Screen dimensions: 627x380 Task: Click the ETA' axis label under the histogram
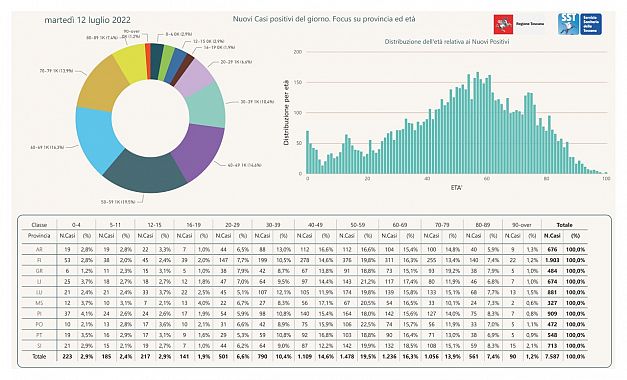click(456, 187)
